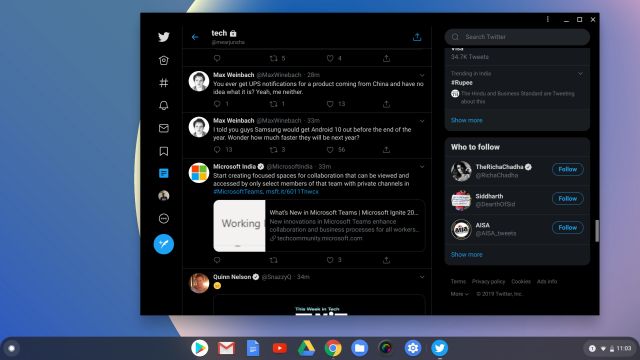Open More options circle in sidebar
640x360 pixels.
(164, 218)
